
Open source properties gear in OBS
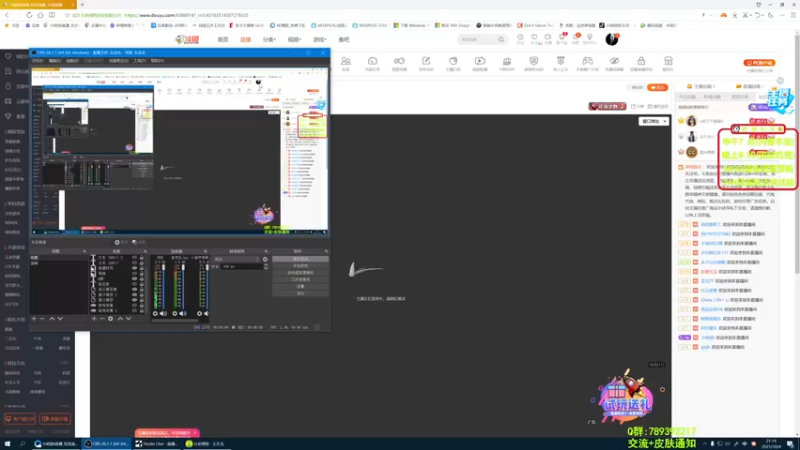pyautogui.click(x=111, y=319)
